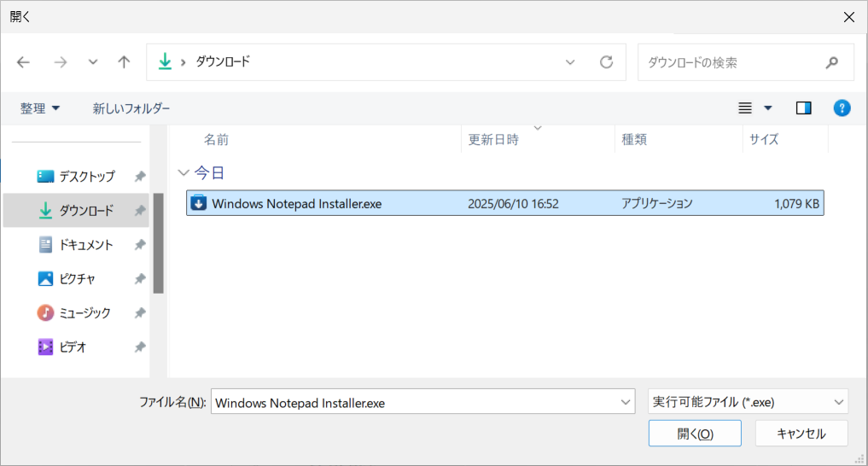Open ダウンロード in the sidebar
The height and width of the screenshot is (466, 868).
tap(77, 210)
